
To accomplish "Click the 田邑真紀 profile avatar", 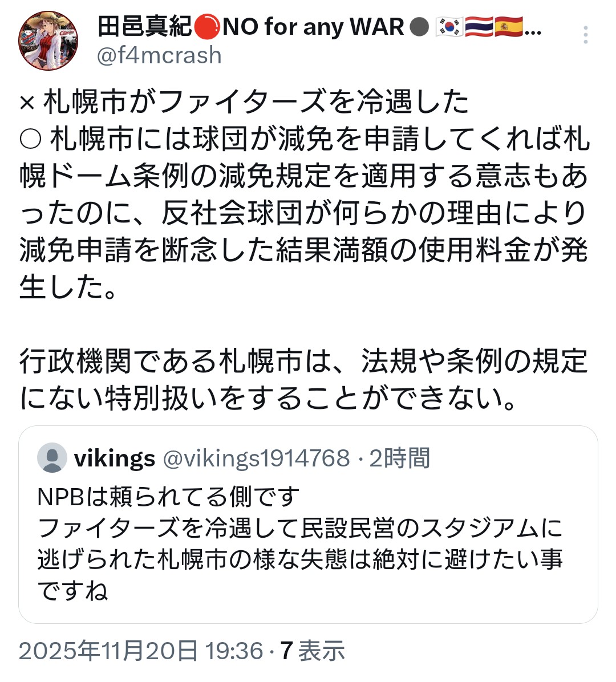I will [x=48, y=40].
